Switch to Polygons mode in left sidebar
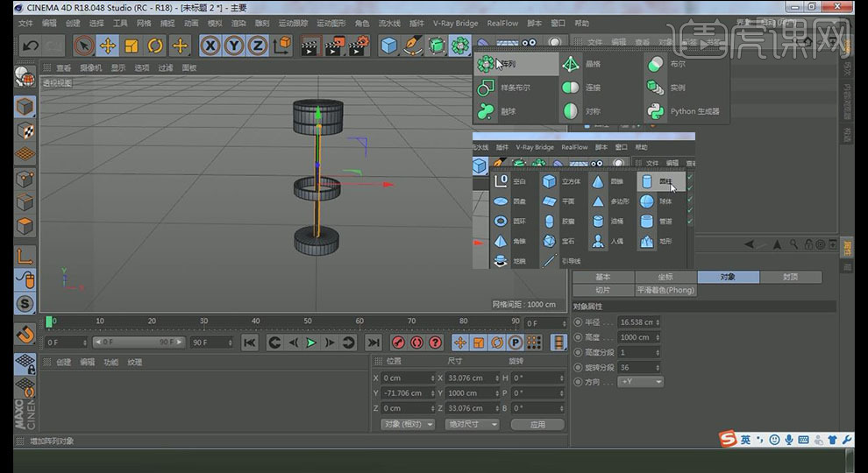Screen dimensions: 868x473 pyautogui.click(x=25, y=226)
